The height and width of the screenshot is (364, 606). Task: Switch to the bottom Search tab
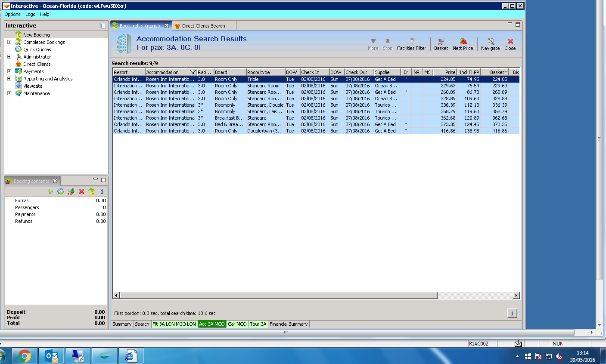[x=142, y=324]
